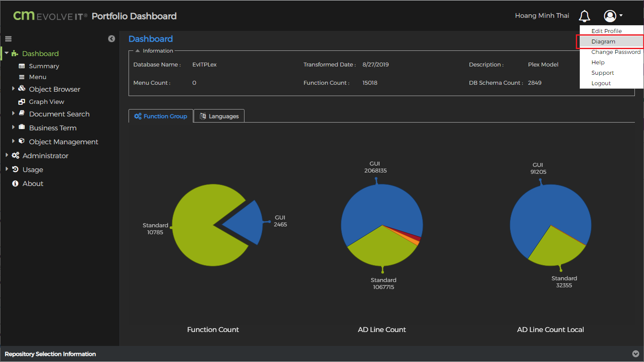Switch to the Function Group tab
The image size is (644, 362).
pyautogui.click(x=161, y=116)
